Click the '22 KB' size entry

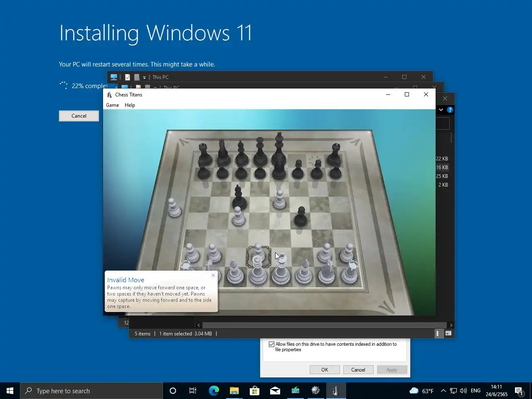coord(442,159)
